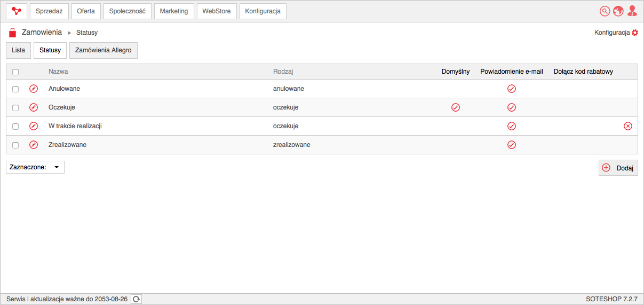Image resolution: width=644 pixels, height=305 pixels.
Task: Toggle the select-all header checkbox
Action: [x=15, y=72]
